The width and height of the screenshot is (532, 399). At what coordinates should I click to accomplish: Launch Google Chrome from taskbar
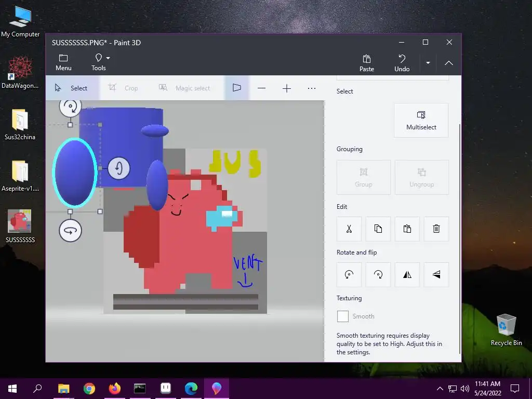point(89,388)
